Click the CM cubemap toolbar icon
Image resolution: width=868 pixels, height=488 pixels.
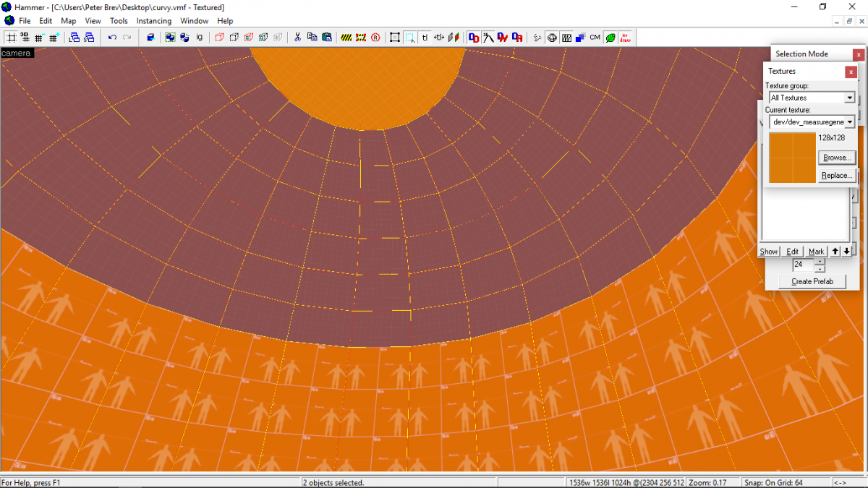point(595,37)
